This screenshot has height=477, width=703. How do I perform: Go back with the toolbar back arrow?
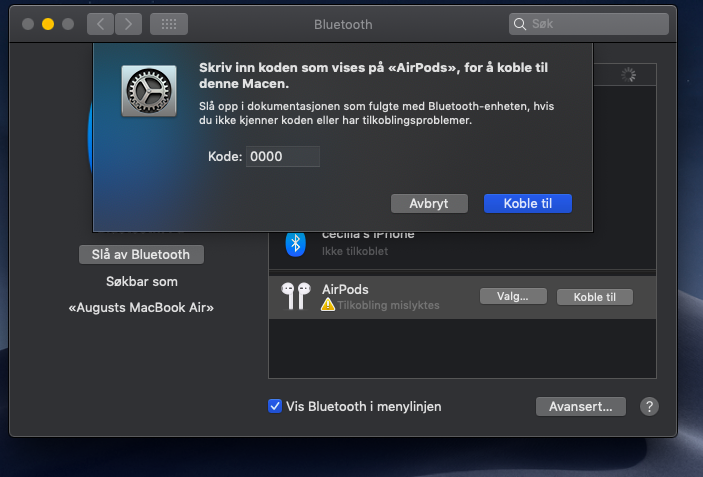click(x=100, y=24)
